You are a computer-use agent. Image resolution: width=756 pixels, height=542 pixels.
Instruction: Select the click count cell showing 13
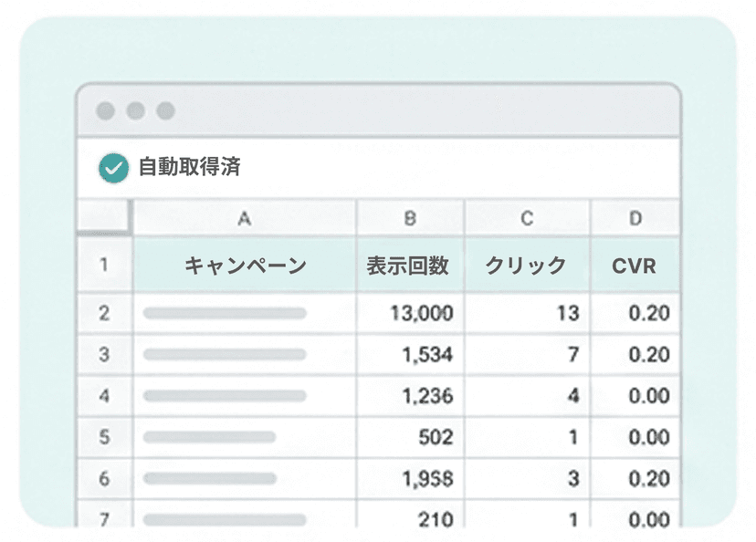click(527, 313)
